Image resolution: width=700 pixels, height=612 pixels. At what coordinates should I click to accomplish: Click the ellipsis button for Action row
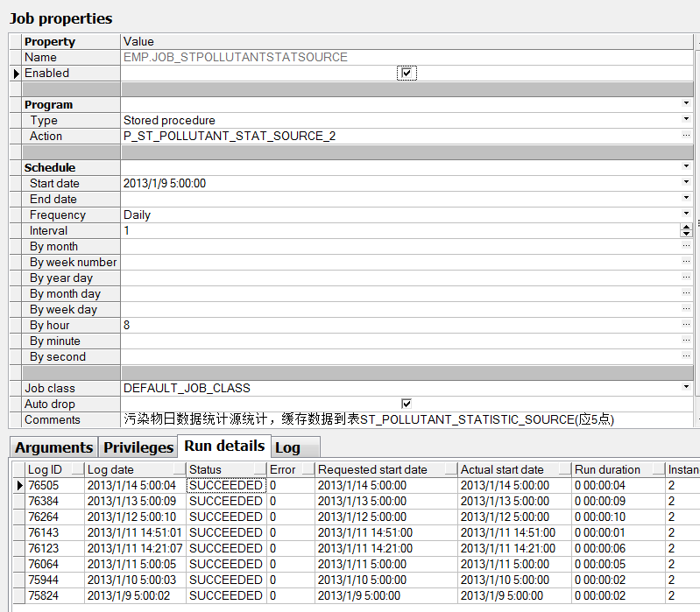(x=686, y=137)
